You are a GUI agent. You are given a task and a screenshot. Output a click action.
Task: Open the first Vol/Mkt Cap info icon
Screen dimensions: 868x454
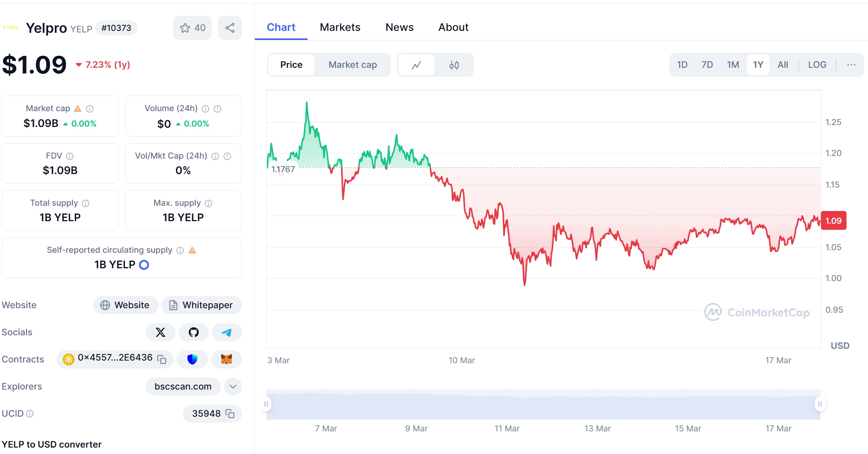215,156
